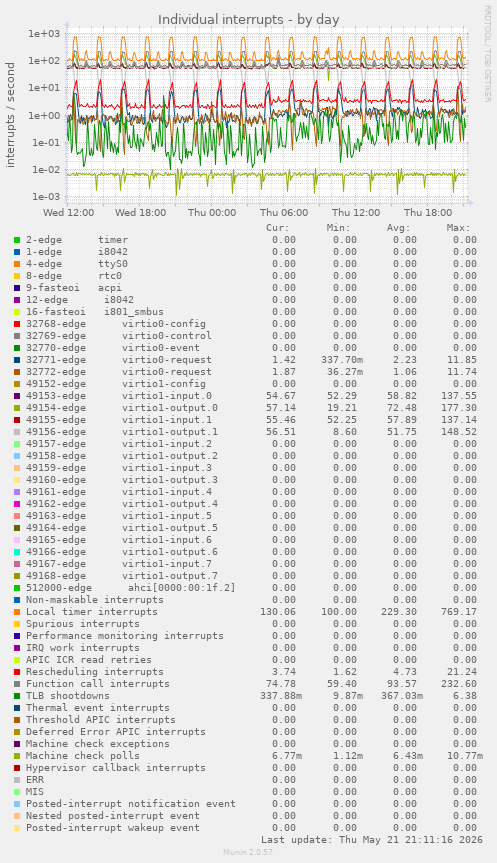This screenshot has height=863, width=497.
Task: Click the 'Last update' timestamp text
Action: pyautogui.click(x=372, y=840)
